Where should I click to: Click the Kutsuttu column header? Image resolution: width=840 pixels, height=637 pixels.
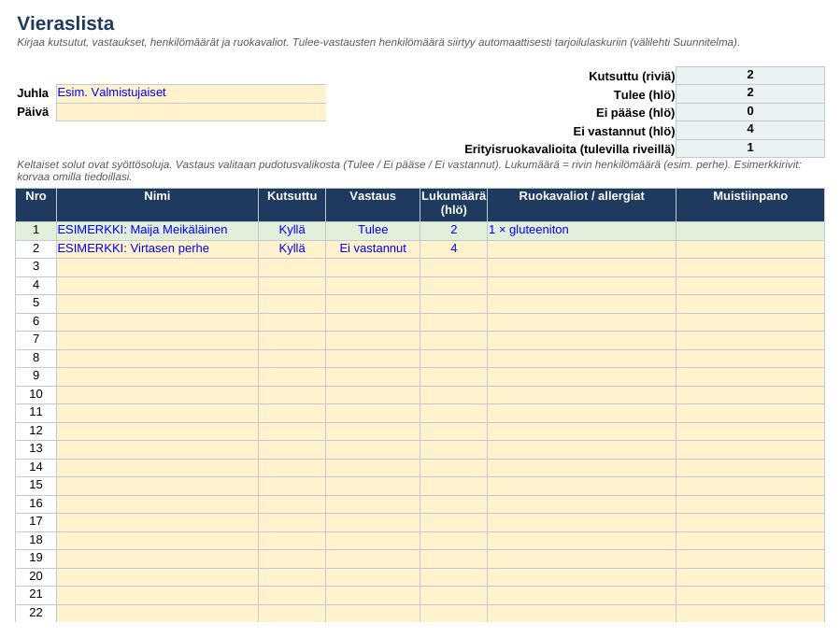click(x=292, y=205)
